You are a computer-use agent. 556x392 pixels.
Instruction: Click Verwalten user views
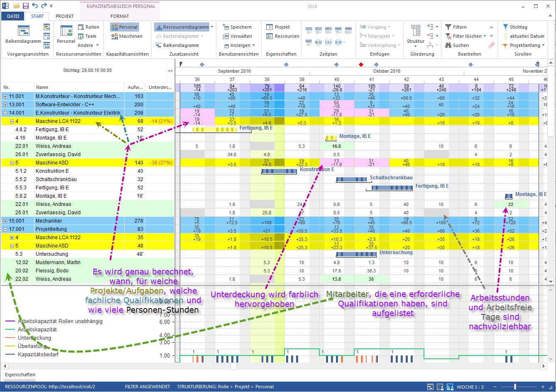point(237,36)
